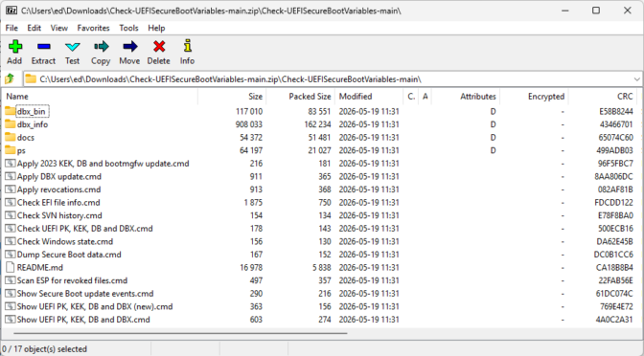Sort by the CRC column header
Image resolution: width=644 pixels, height=356 pixels.
(603, 97)
